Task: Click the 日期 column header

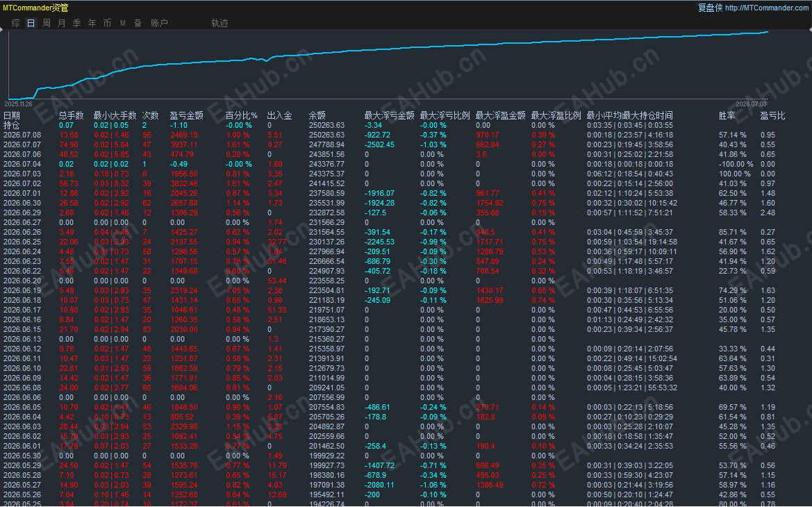Action: click(x=11, y=115)
